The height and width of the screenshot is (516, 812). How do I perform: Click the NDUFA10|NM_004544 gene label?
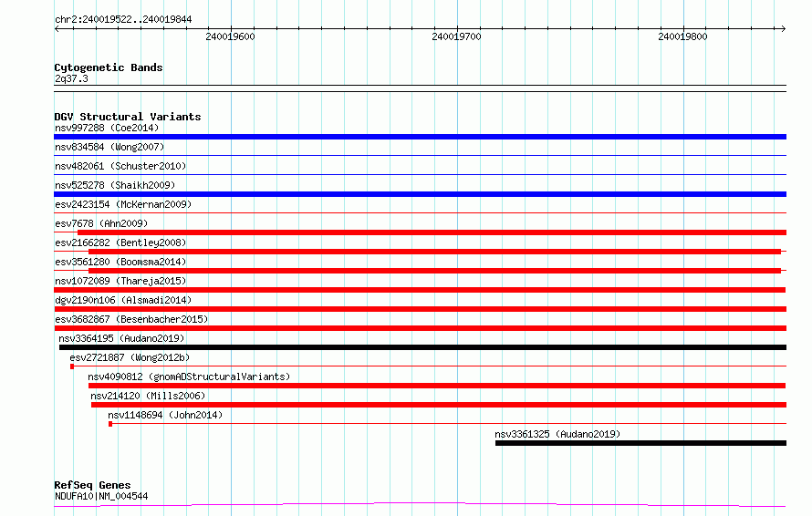(x=101, y=496)
